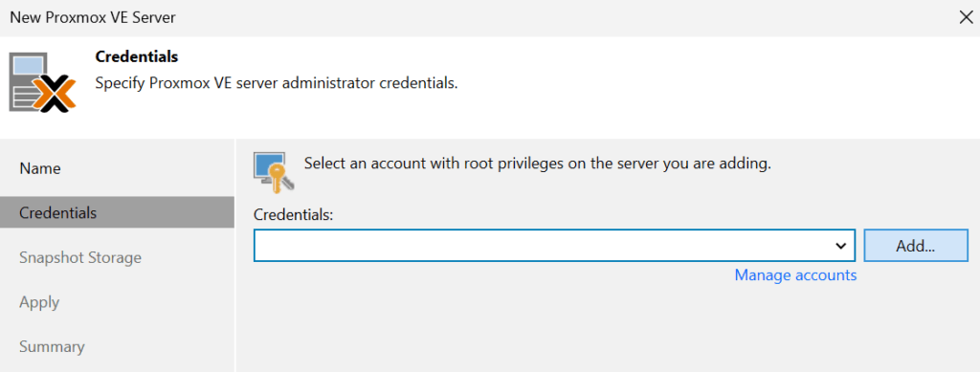Close the New Proxmox VE Server dialog

(965, 17)
